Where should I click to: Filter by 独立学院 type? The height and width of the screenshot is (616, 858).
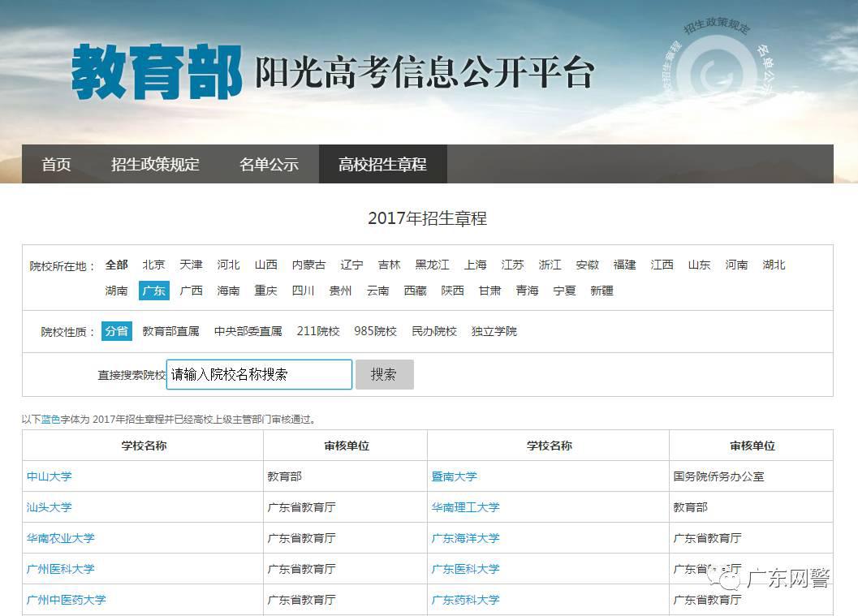[494, 331]
